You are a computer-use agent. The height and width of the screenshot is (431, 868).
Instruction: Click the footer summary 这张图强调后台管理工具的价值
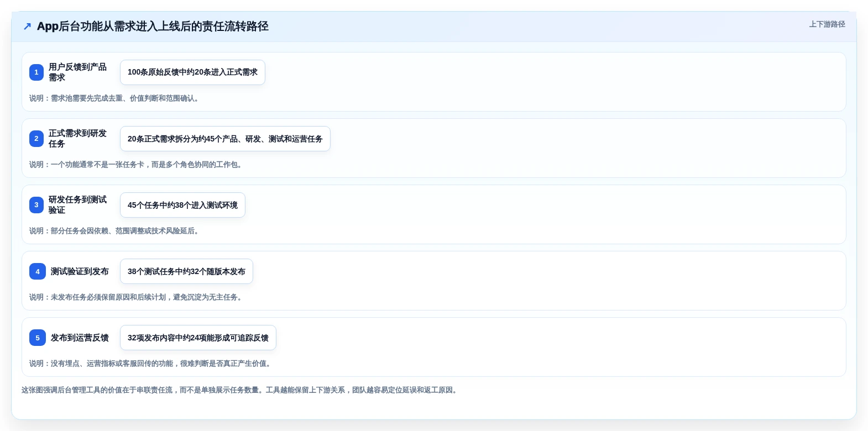coord(241,390)
